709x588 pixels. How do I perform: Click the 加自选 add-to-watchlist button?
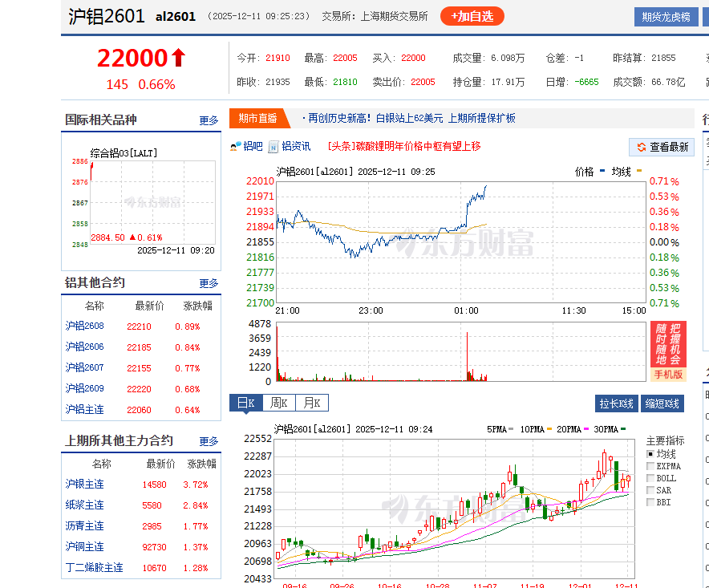(x=472, y=16)
